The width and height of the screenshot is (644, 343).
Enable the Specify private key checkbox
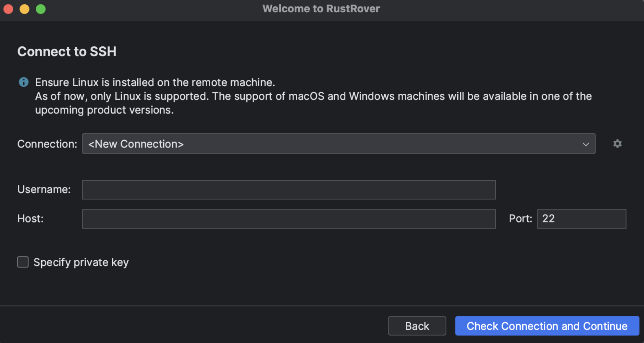(23, 262)
